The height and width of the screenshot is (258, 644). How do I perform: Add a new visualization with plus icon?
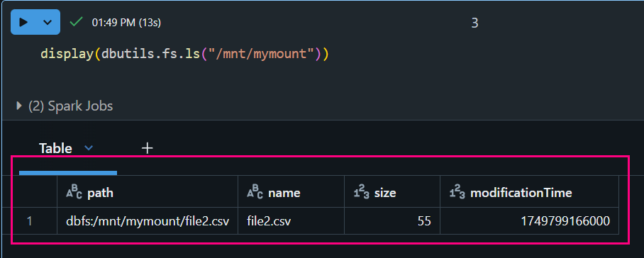coord(147,148)
